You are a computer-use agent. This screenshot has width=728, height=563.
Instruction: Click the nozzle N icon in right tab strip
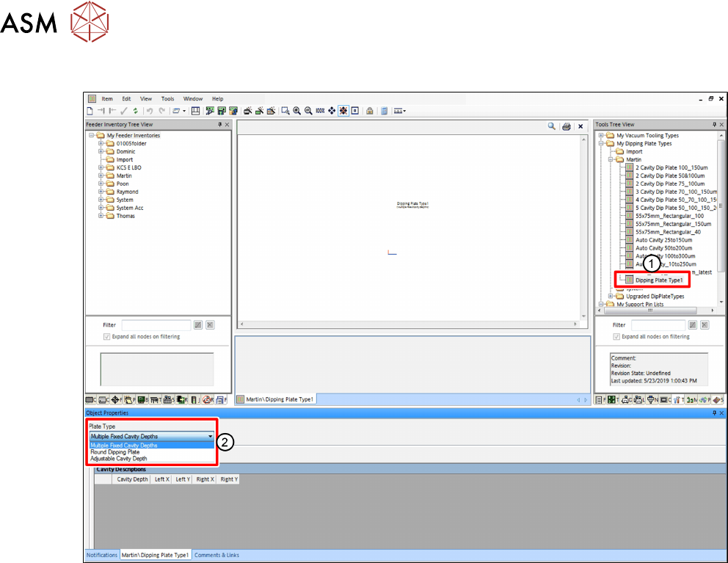(650, 399)
